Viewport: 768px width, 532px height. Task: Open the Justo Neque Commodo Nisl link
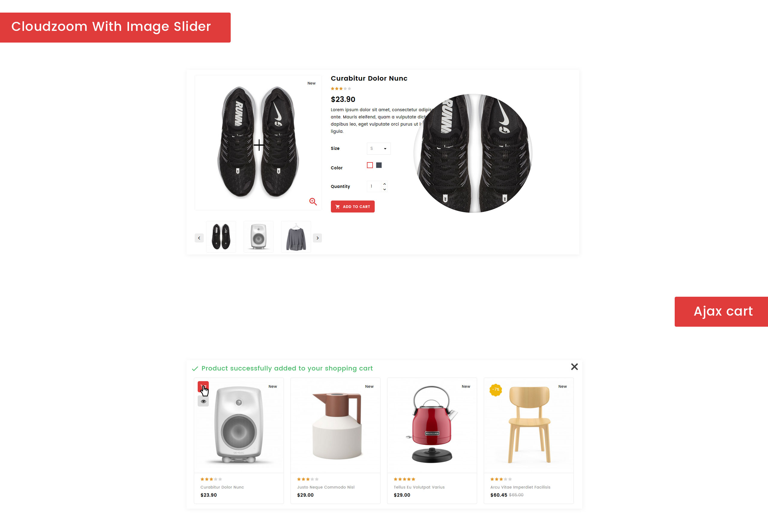click(x=325, y=487)
